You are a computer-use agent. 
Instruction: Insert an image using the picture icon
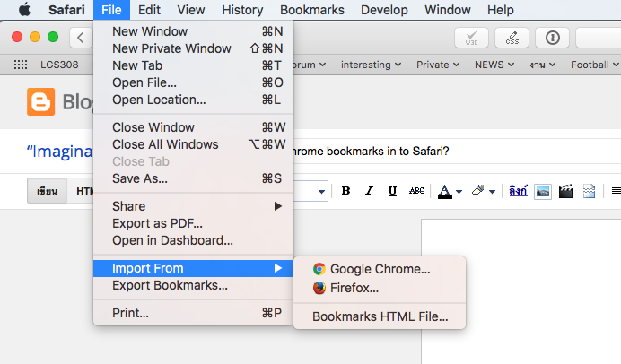point(542,191)
